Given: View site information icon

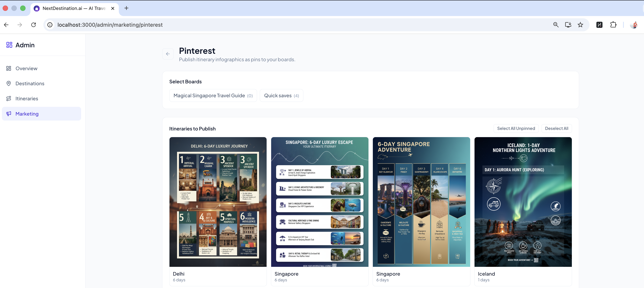Looking at the screenshot, I should 50,25.
